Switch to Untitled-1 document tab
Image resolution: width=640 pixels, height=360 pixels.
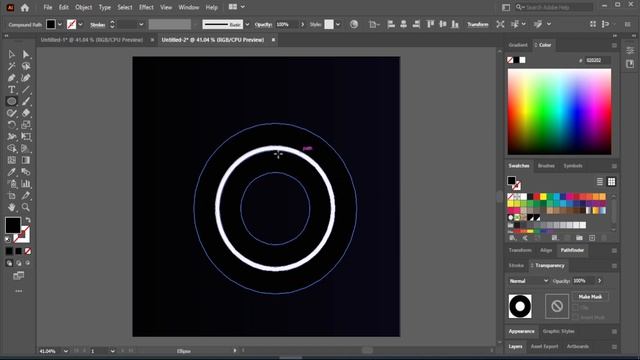pos(92,40)
